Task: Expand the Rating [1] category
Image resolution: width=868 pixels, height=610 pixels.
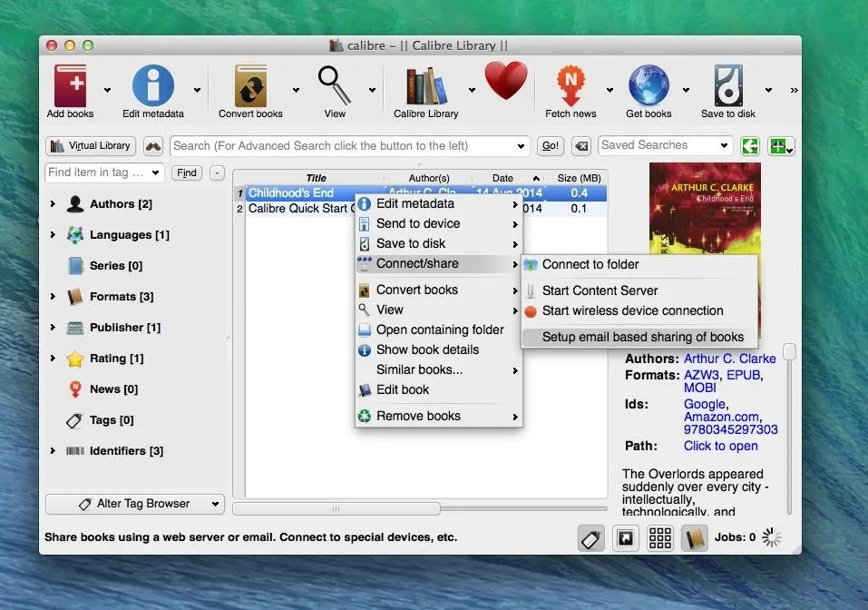Action: tap(53, 359)
